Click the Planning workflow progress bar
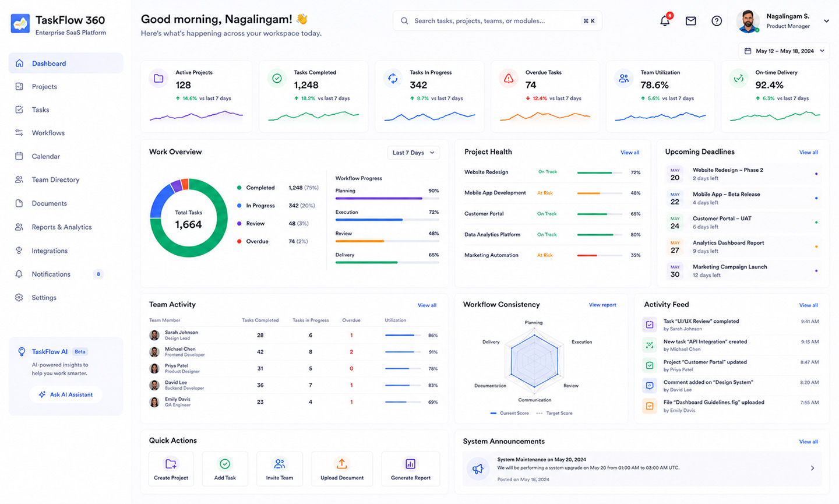Image resolution: width=839 pixels, height=504 pixels. click(387, 198)
